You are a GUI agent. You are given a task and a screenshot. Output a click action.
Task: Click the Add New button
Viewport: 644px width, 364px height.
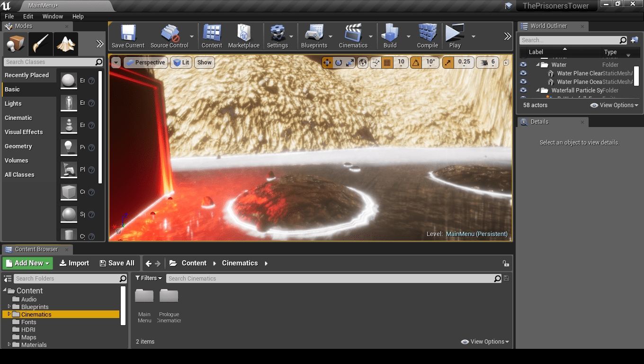(x=27, y=263)
